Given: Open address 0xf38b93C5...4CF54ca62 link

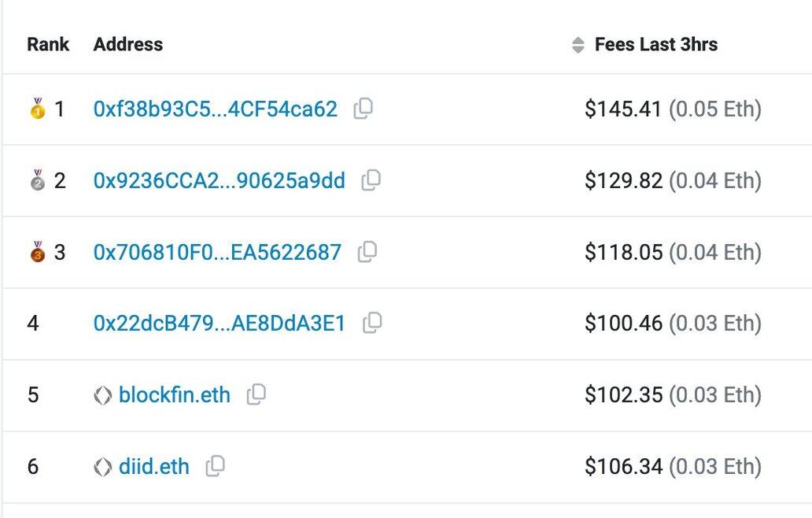Looking at the screenshot, I should (215, 109).
